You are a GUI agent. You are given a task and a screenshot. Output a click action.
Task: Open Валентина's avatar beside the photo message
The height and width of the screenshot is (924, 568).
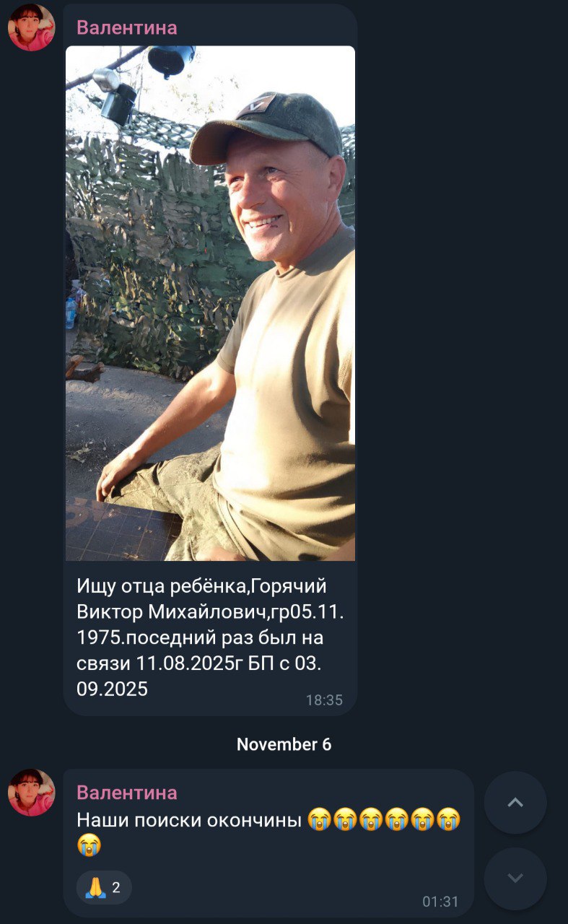tap(31, 27)
